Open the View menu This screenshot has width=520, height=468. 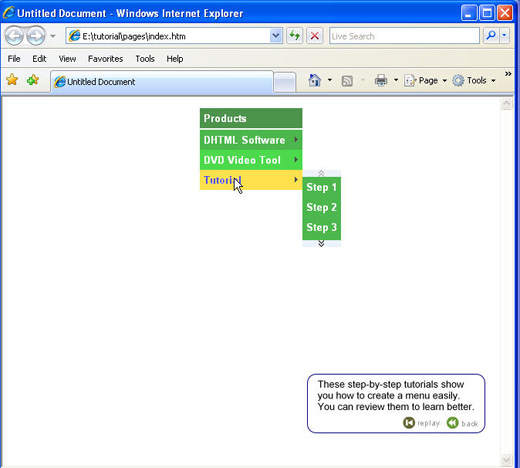pos(67,59)
